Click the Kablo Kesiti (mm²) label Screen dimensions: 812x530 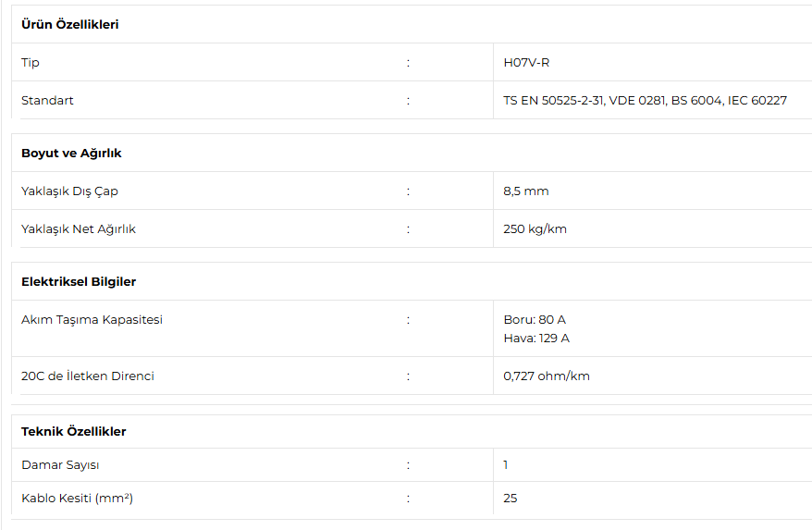point(77,499)
